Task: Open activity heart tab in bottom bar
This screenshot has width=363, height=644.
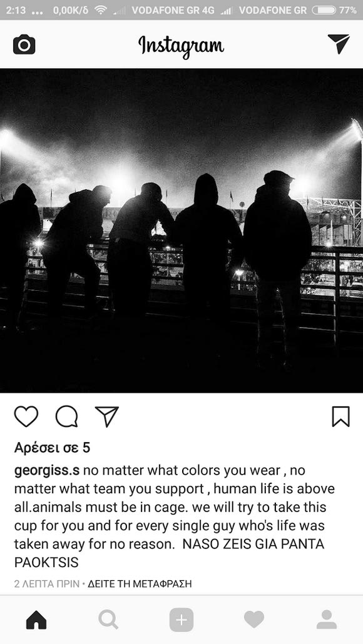Action: click(x=254, y=620)
